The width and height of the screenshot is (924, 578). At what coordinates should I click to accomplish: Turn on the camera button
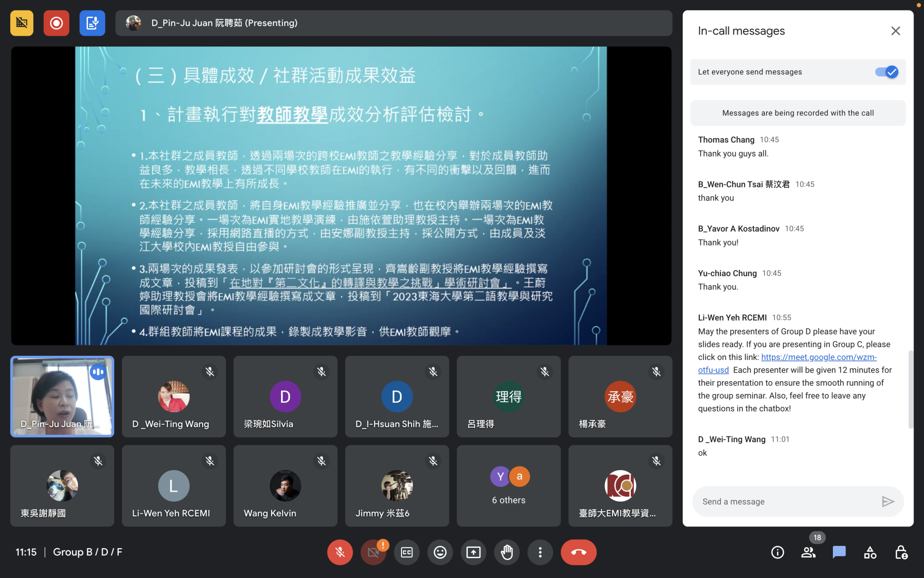tap(373, 552)
